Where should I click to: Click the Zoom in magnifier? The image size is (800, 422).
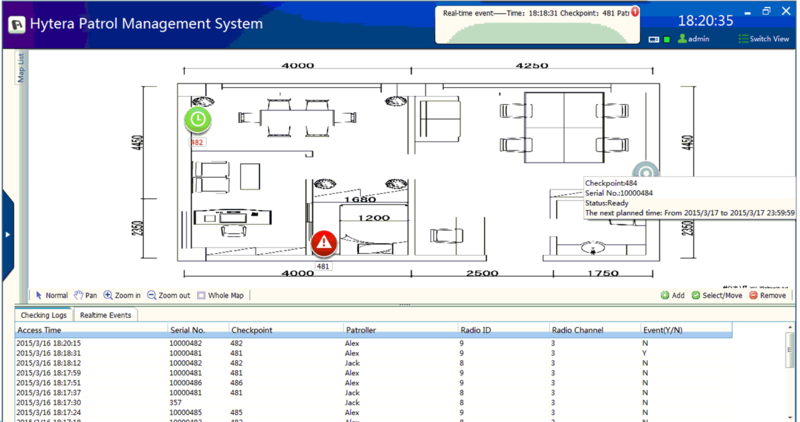pyautogui.click(x=122, y=296)
